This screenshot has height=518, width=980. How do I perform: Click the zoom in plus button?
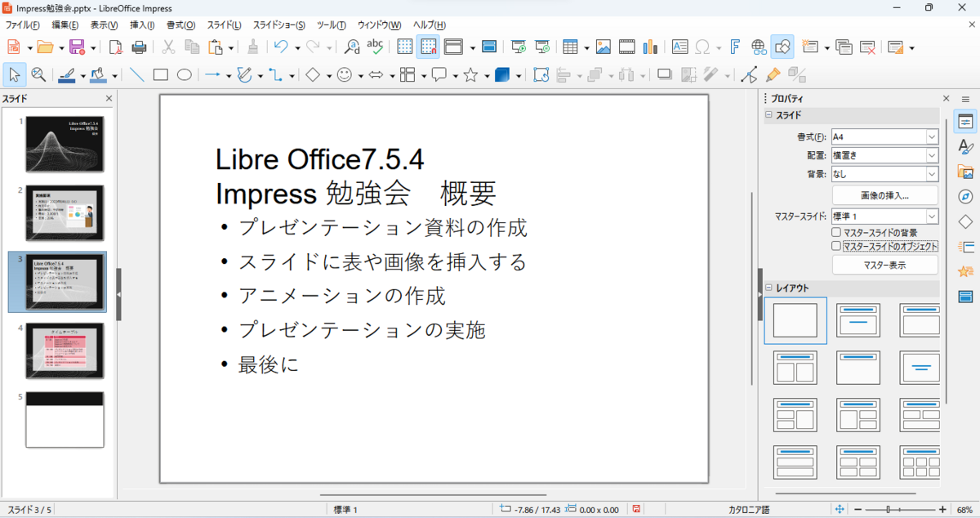(x=943, y=510)
